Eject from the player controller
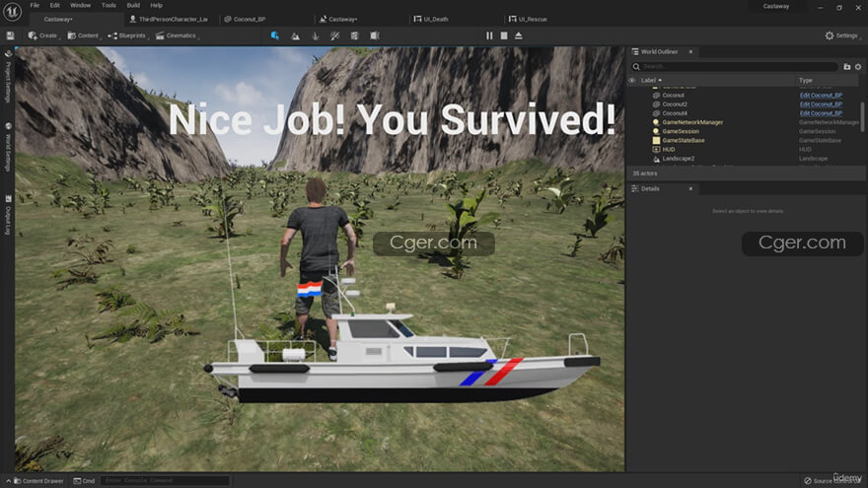 pos(519,35)
